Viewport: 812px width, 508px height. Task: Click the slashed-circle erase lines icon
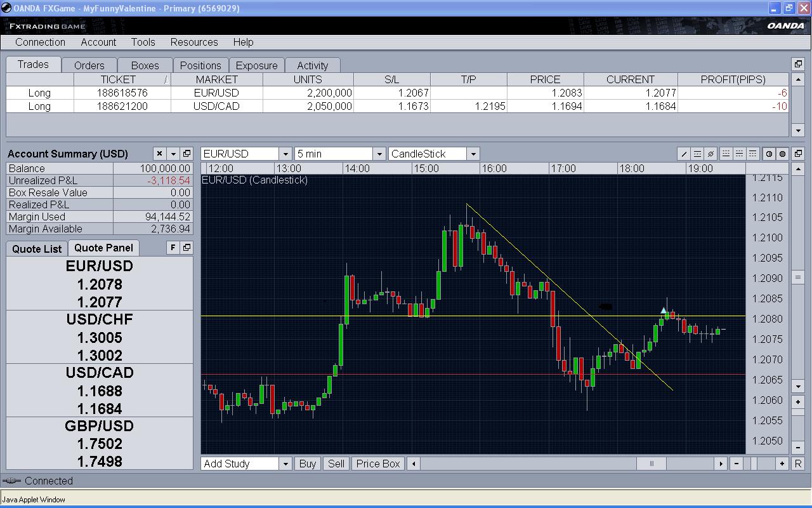pos(711,154)
